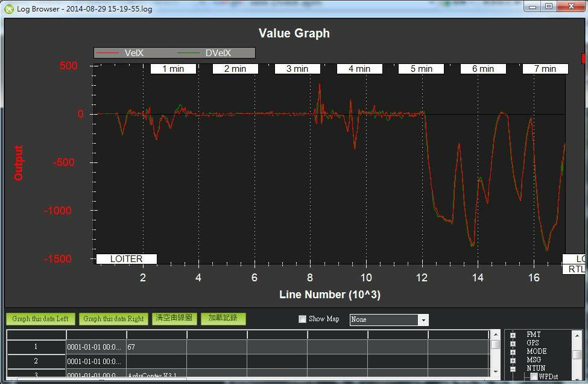Click the 6 min time marker
The height and width of the screenshot is (384, 588).
pos(483,69)
